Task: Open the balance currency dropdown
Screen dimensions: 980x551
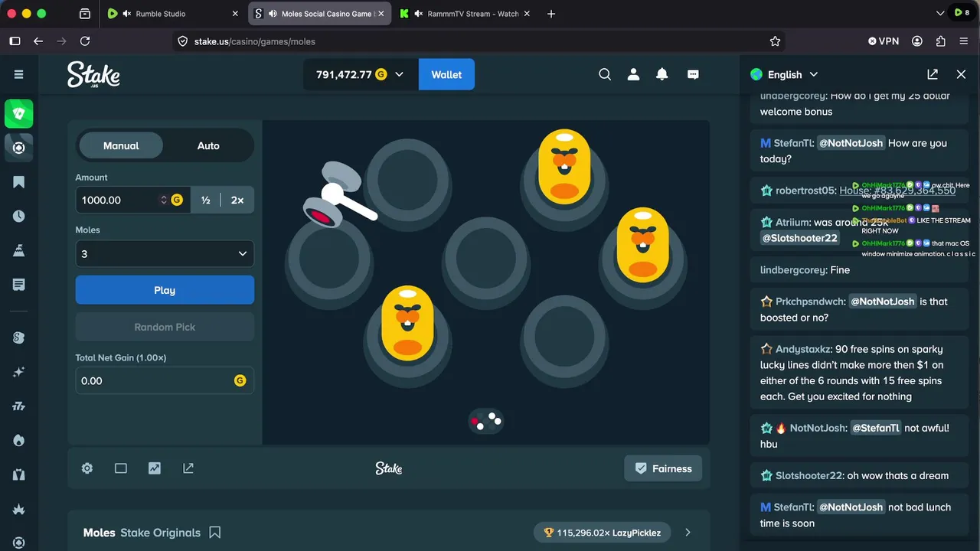Action: click(361, 74)
